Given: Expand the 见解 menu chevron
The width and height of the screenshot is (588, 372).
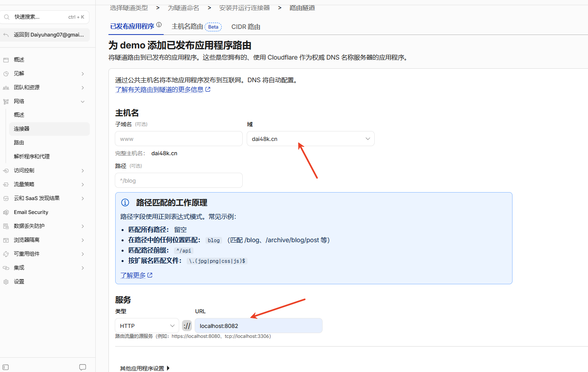Looking at the screenshot, I should click(x=83, y=74).
